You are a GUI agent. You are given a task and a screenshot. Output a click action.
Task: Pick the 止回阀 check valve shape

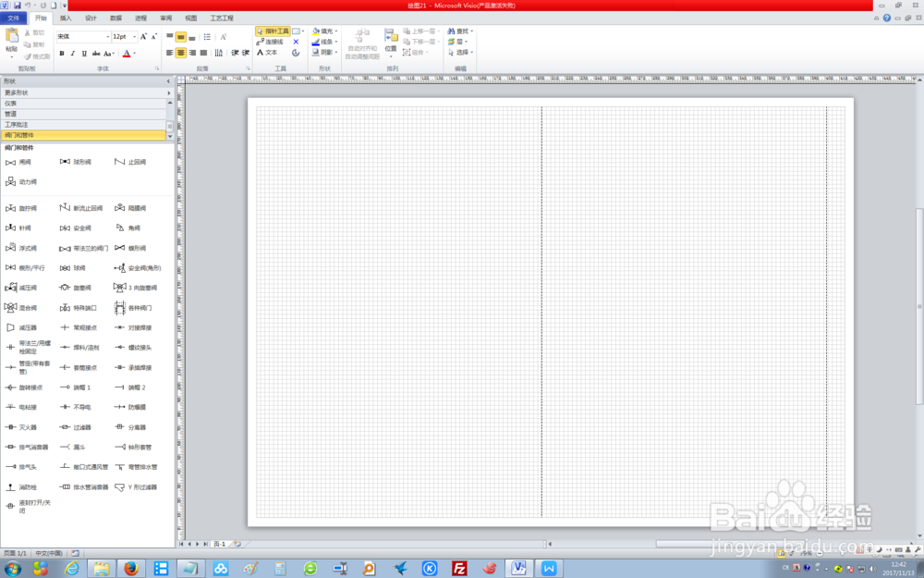click(130, 162)
